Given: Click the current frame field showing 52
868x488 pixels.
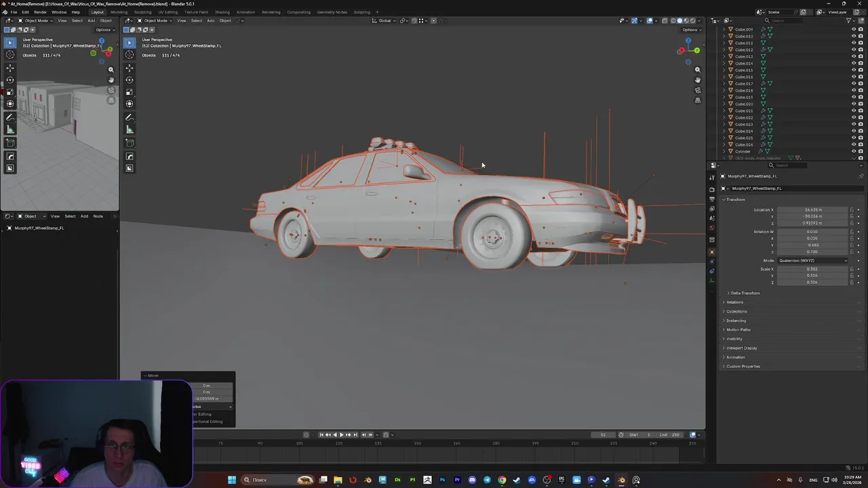Looking at the screenshot, I should point(603,434).
